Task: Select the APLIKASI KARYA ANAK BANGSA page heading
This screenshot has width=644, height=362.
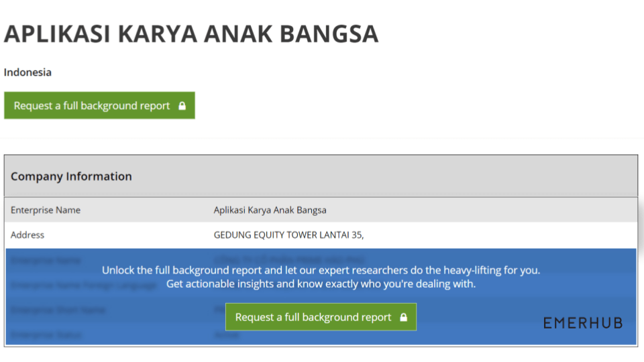Action: coord(191,34)
